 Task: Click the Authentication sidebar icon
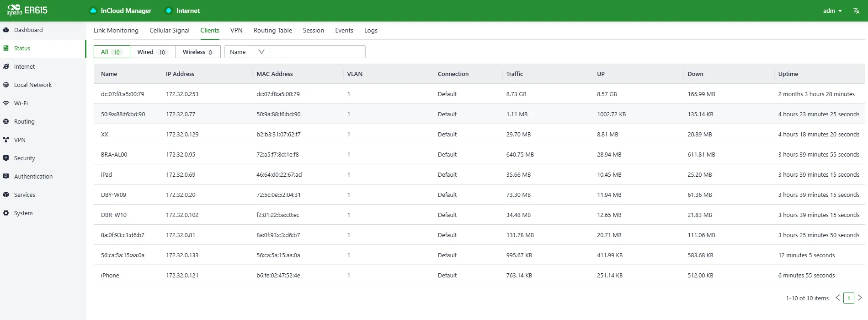(x=6, y=176)
